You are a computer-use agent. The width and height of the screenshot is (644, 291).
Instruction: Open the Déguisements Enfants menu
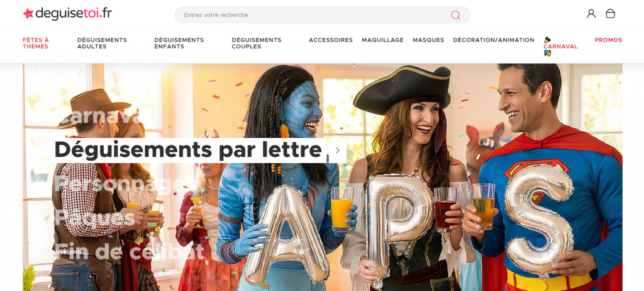[x=179, y=43]
